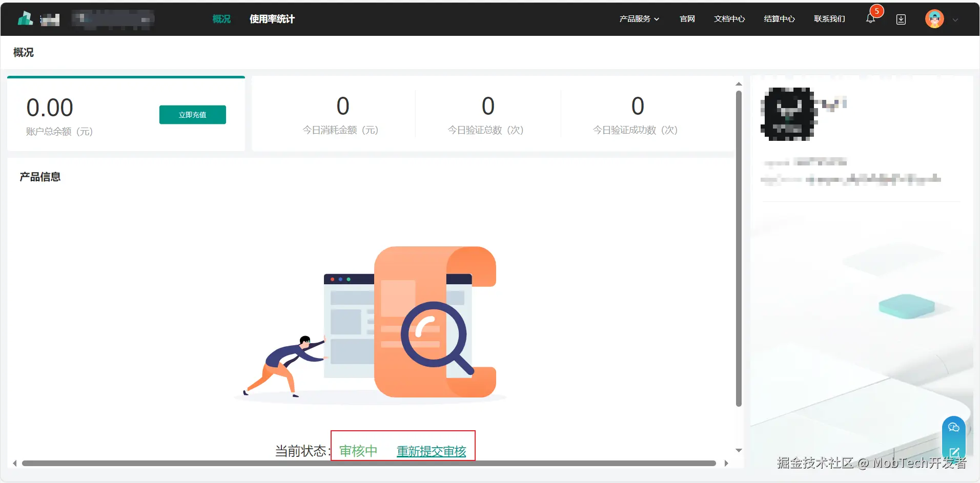This screenshot has height=483, width=980.
Task: Click the 立即充值 recharge button
Action: [193, 115]
